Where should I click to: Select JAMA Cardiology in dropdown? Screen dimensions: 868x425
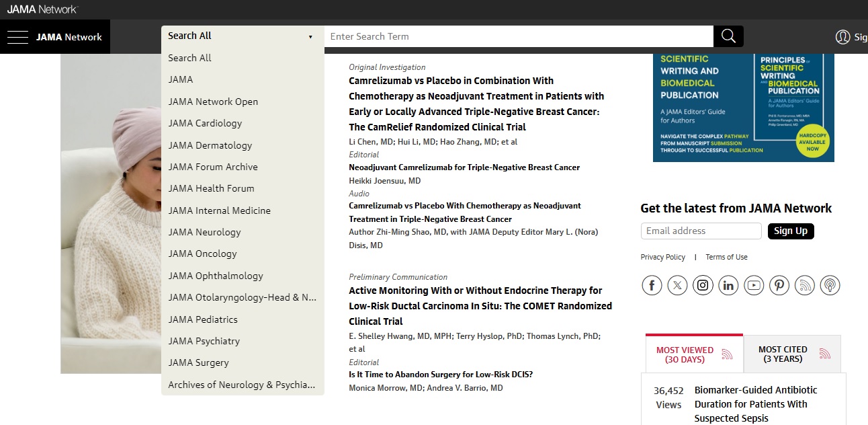pyautogui.click(x=243, y=123)
